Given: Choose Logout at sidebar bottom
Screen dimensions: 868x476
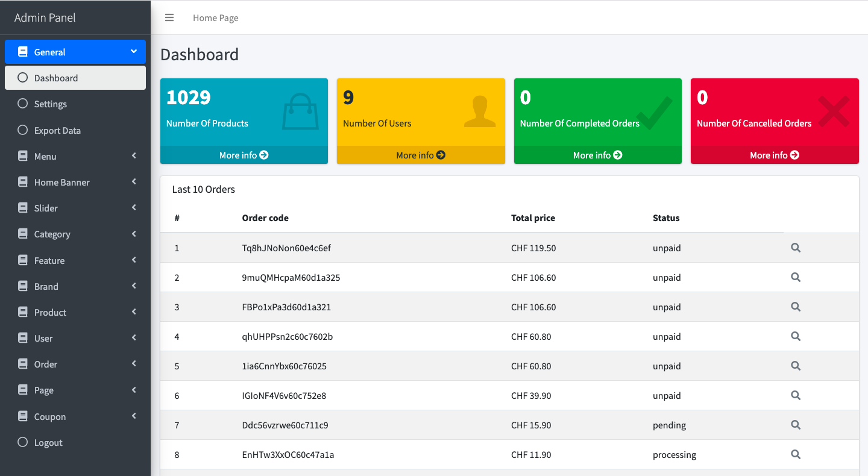Looking at the screenshot, I should point(48,442).
